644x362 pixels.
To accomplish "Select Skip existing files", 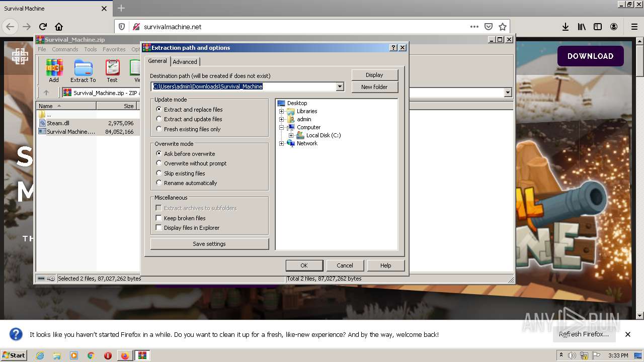I will pyautogui.click(x=180, y=173).
